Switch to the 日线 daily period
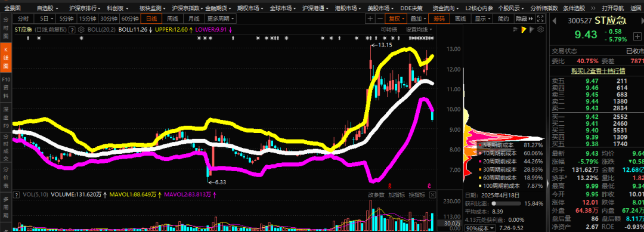Image resolution: width=644 pixels, height=232 pixels. [x=151, y=18]
